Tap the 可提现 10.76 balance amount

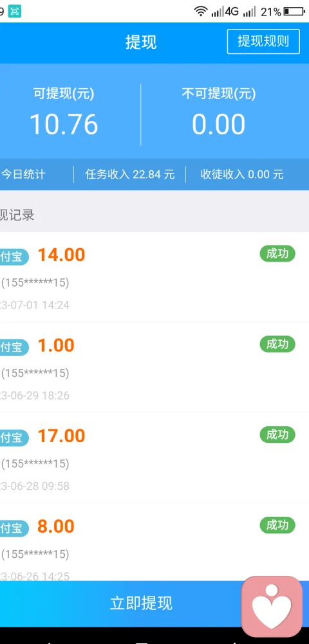[x=64, y=125]
